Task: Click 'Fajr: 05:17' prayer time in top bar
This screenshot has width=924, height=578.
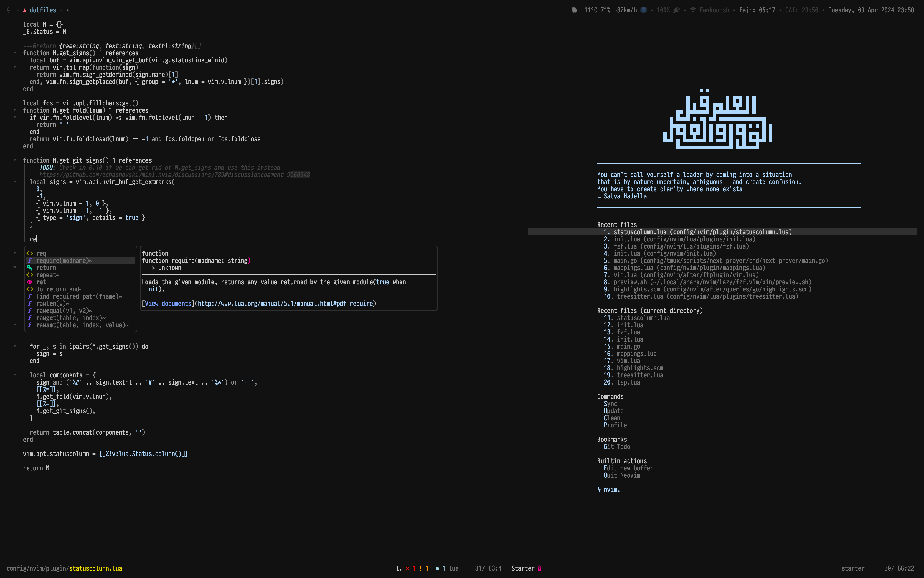Action: (x=757, y=10)
